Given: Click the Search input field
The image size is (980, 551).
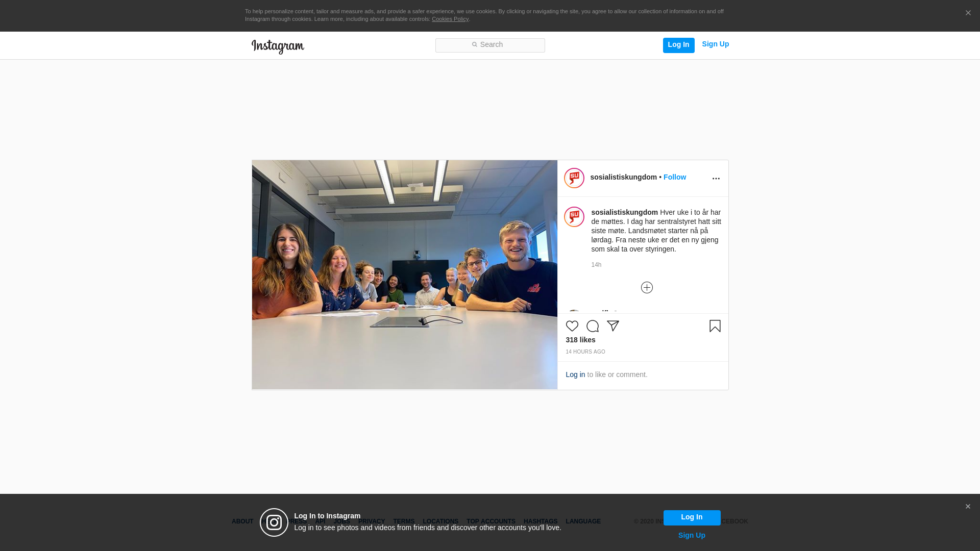Looking at the screenshot, I should tap(490, 45).
